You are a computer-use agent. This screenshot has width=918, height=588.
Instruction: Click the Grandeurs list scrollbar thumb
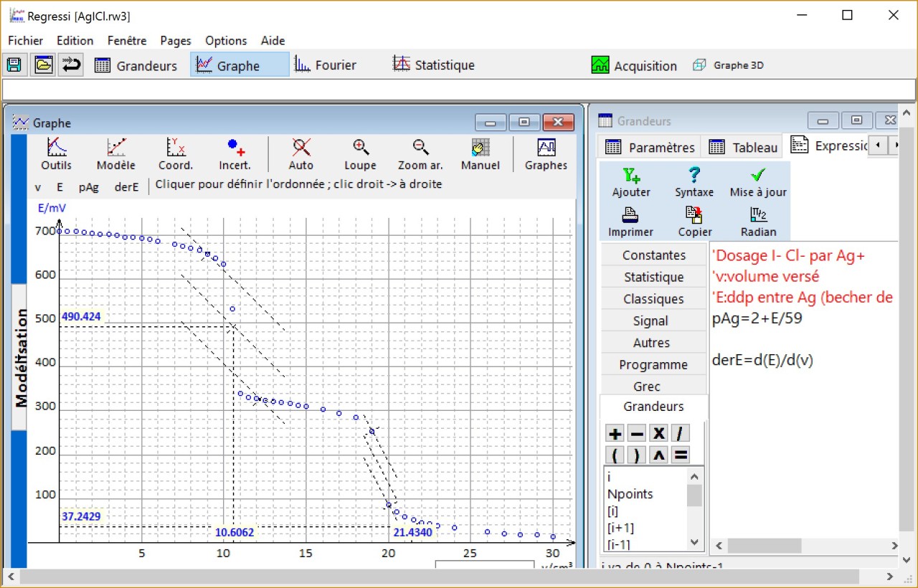[x=694, y=495]
